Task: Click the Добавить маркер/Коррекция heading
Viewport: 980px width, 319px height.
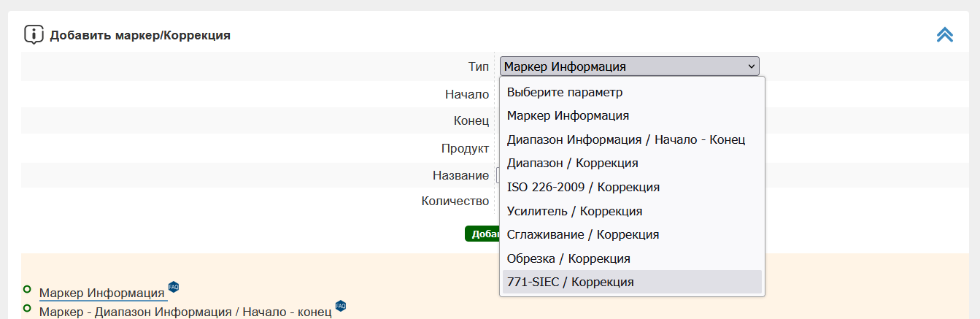Action: pyautogui.click(x=140, y=35)
